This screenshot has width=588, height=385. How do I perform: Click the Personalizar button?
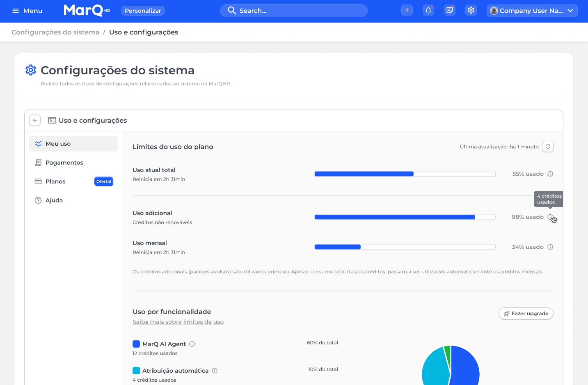pos(143,11)
